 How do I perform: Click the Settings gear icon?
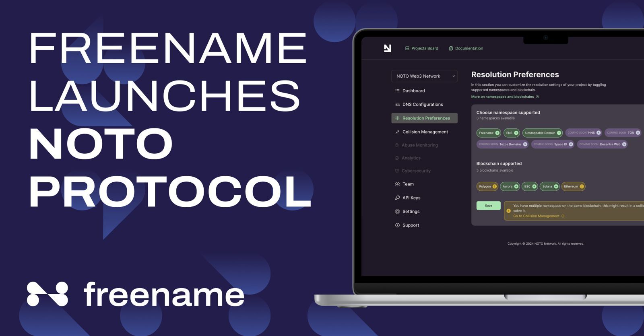click(397, 211)
